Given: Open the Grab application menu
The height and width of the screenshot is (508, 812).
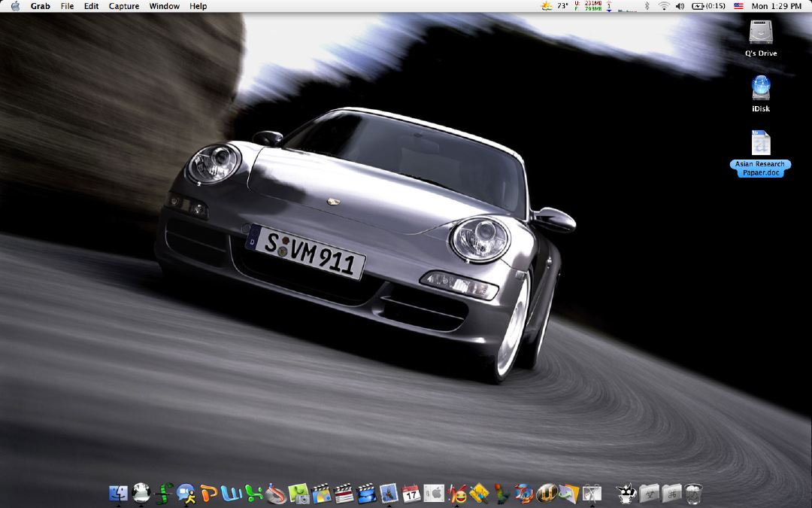Looking at the screenshot, I should 40,6.
